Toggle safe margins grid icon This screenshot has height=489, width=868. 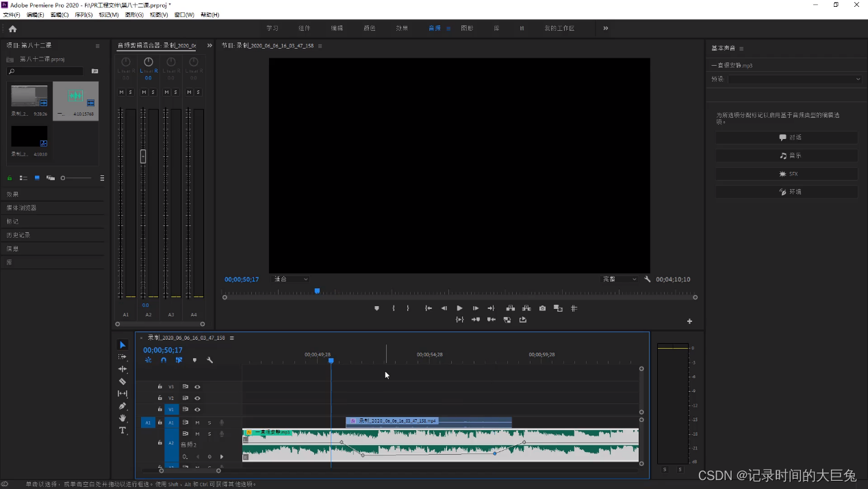[574, 308]
